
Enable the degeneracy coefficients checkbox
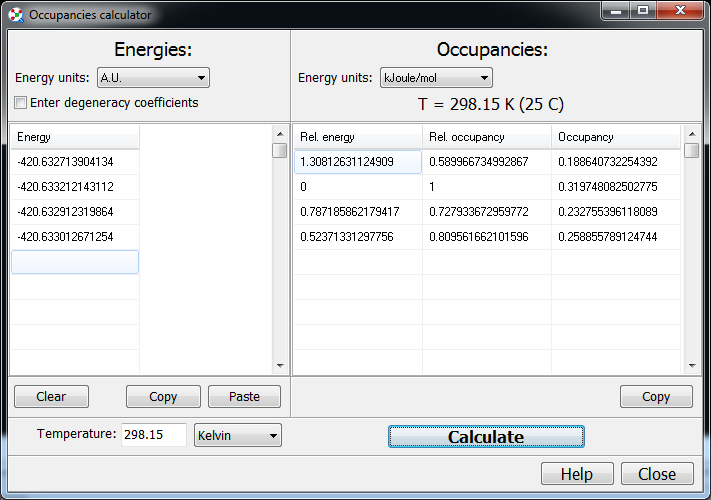click(21, 103)
